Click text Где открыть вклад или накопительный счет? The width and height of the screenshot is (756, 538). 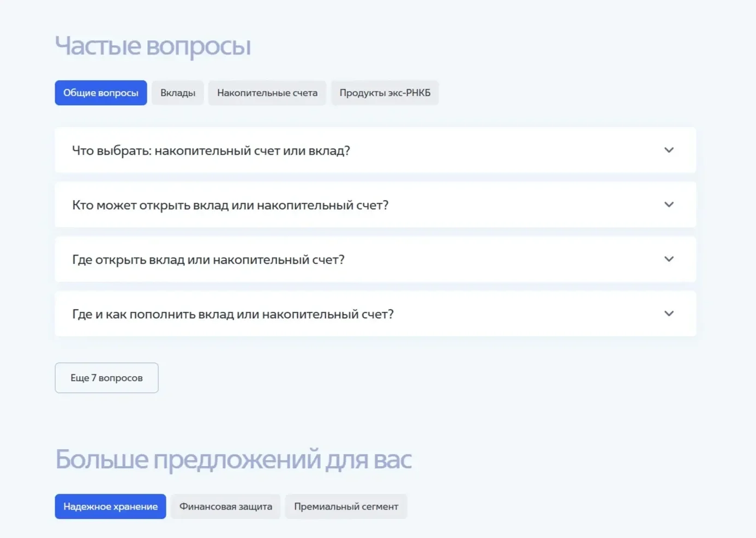tap(208, 259)
